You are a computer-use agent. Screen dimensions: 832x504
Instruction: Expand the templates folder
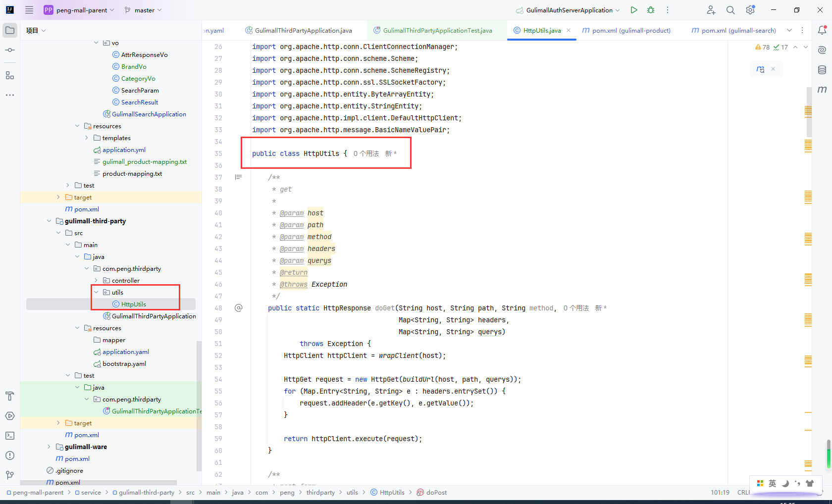(x=87, y=138)
